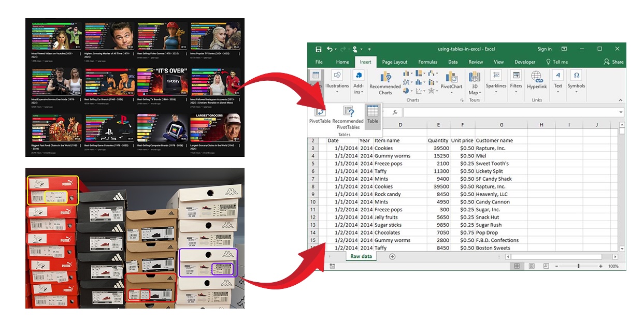Switch to Page Layout view in status bar
644x321 pixels.
pos(531,266)
